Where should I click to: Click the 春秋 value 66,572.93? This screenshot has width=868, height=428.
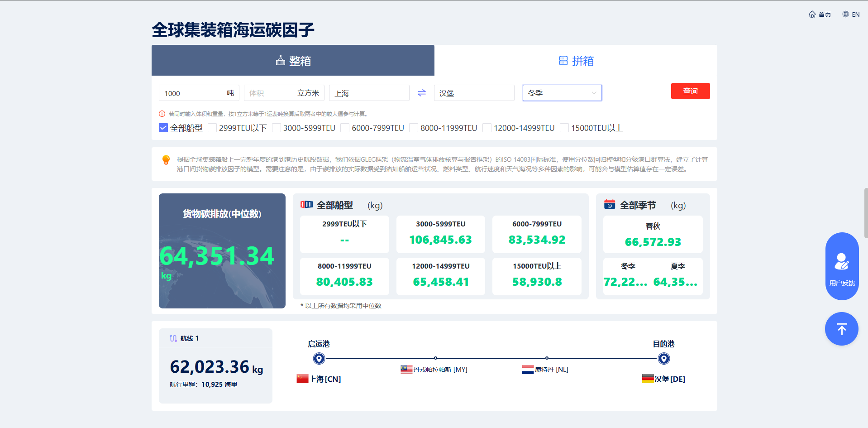[653, 242]
